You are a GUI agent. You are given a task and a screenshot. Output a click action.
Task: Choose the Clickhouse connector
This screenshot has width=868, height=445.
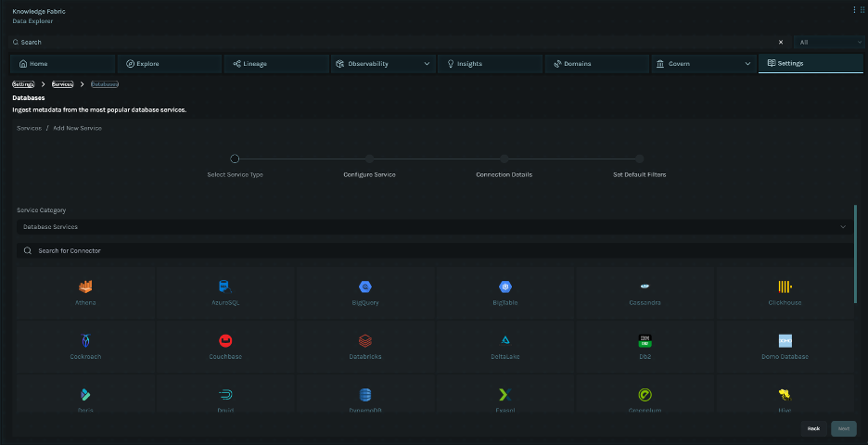pos(785,286)
